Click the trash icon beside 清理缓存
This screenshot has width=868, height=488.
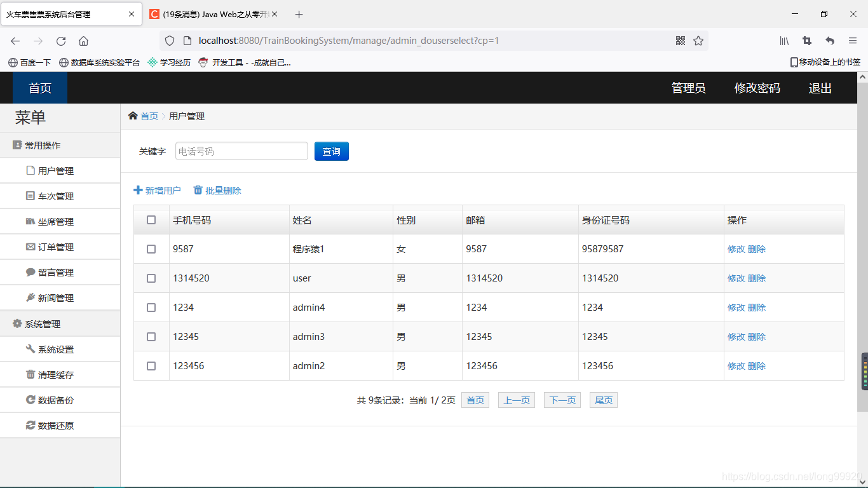point(31,374)
